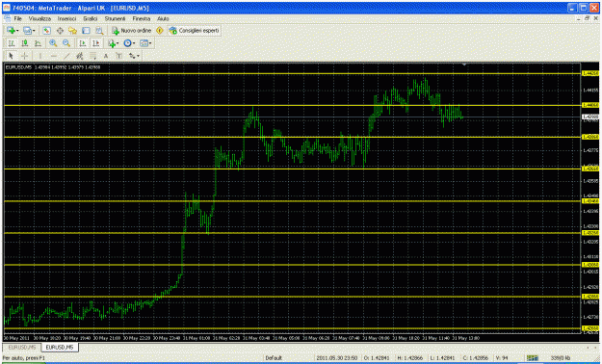Show the Navigator panel star-folder icon
The image size is (602, 364).
pos(72,31)
